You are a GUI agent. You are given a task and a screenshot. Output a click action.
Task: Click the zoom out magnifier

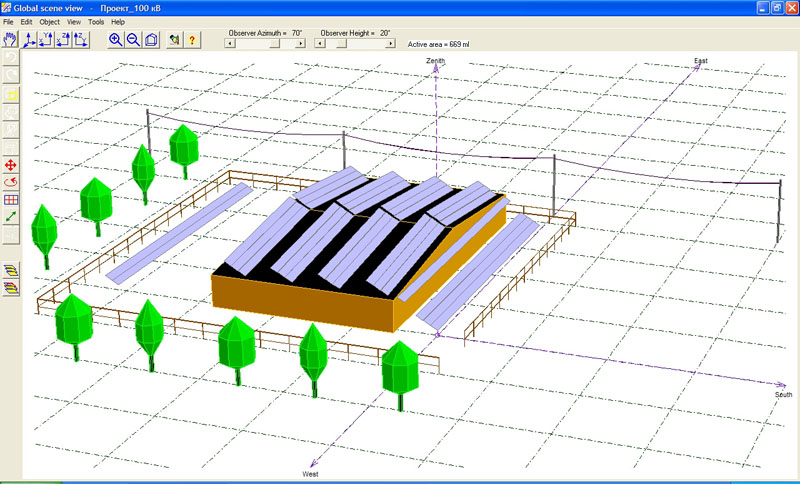(x=133, y=40)
